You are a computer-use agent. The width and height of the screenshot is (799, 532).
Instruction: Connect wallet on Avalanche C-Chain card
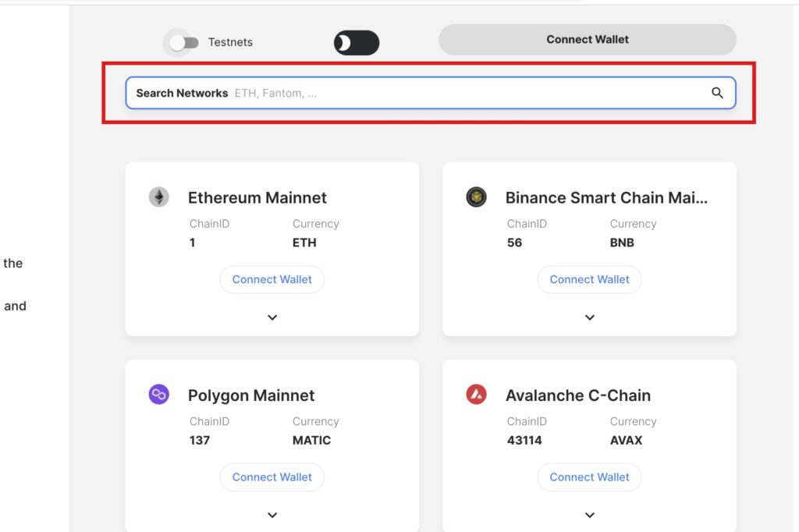click(590, 477)
